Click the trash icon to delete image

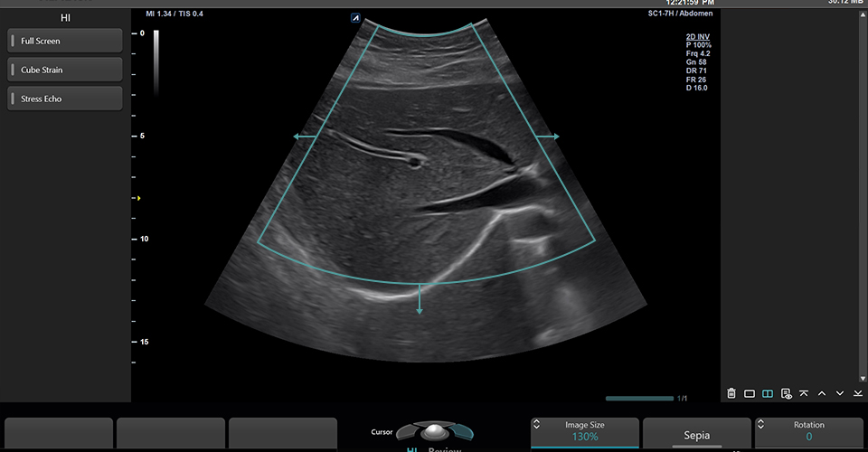click(x=731, y=393)
